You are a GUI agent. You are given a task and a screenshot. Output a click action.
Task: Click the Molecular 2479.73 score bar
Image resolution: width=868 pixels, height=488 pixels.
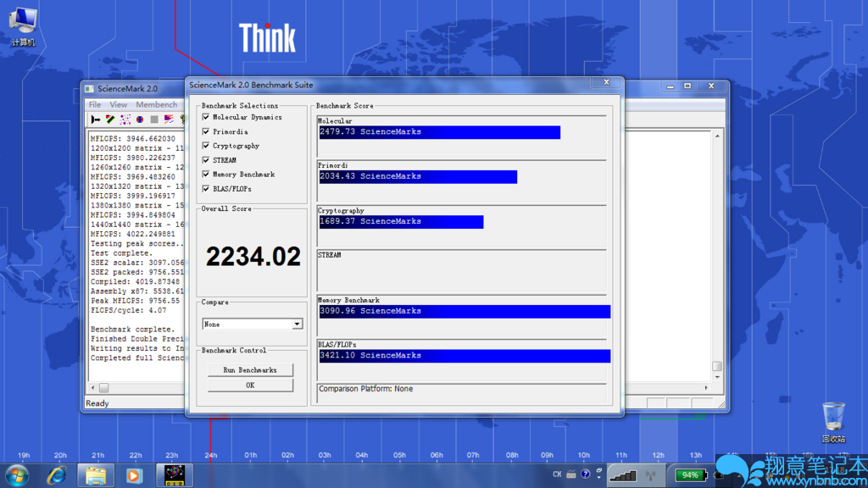click(x=440, y=132)
